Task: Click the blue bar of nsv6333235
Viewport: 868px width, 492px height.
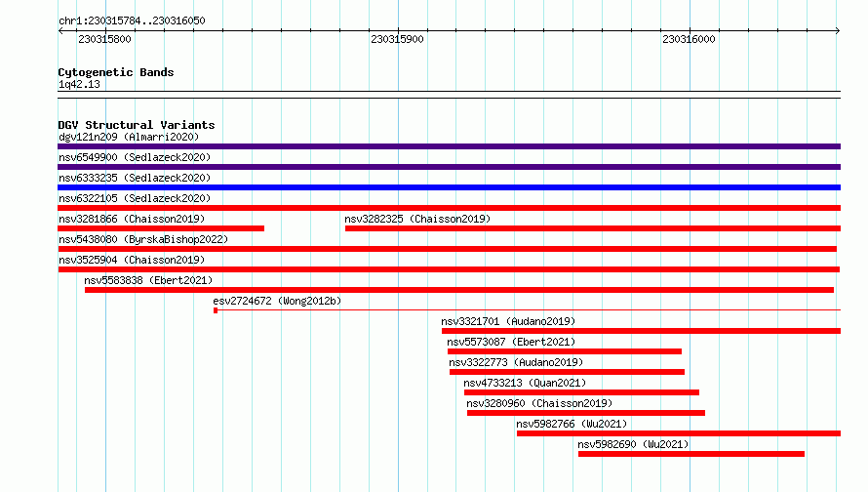Action: (x=449, y=187)
